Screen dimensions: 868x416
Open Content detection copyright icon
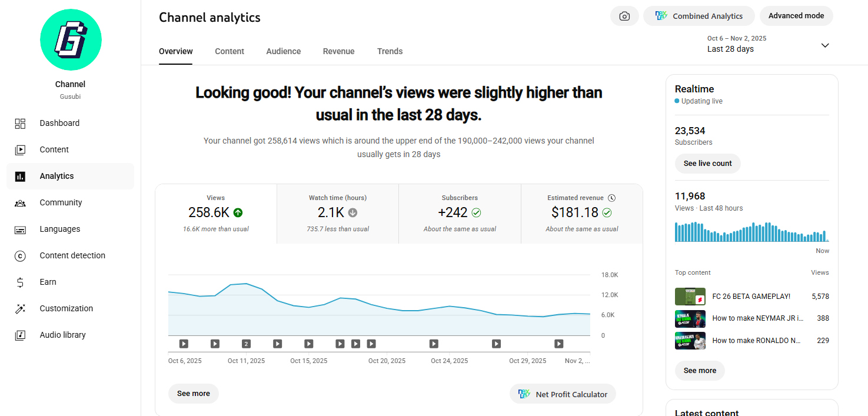click(x=20, y=256)
